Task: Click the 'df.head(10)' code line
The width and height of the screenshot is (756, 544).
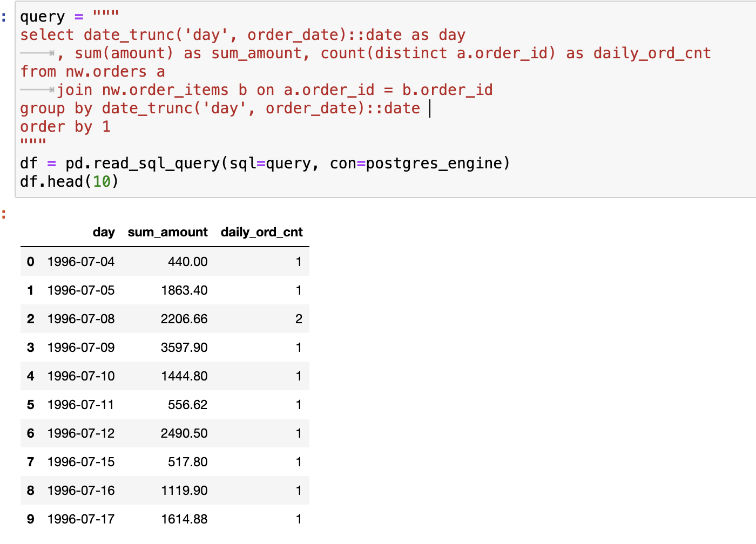Action: pos(69,182)
